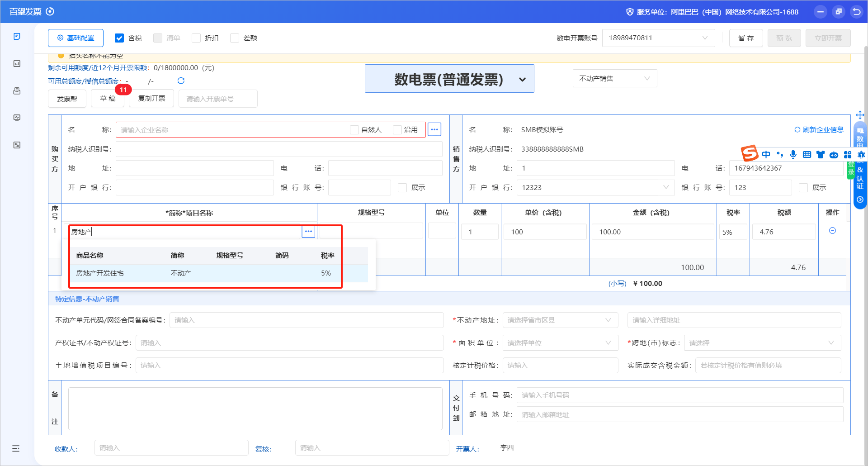Open buyer name lookup ellipsis button

coord(434,129)
